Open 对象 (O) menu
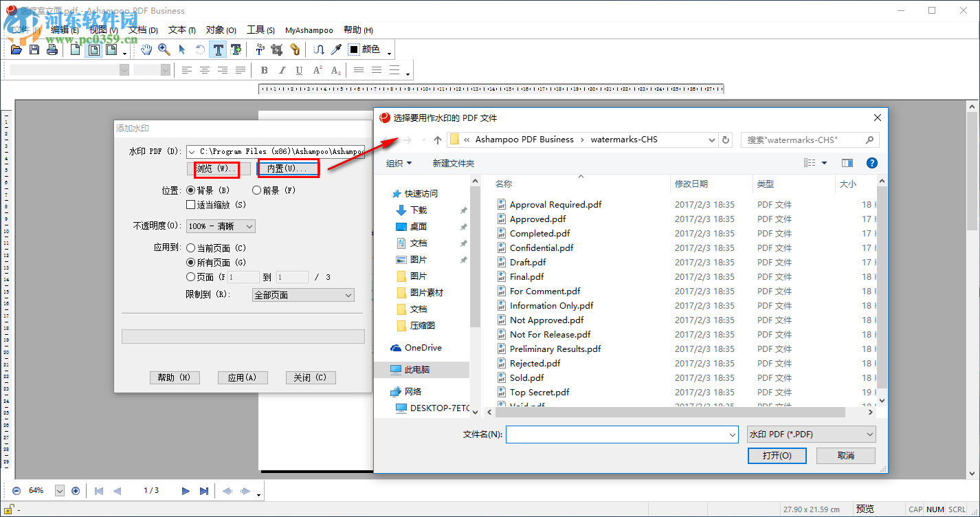 pyautogui.click(x=221, y=30)
